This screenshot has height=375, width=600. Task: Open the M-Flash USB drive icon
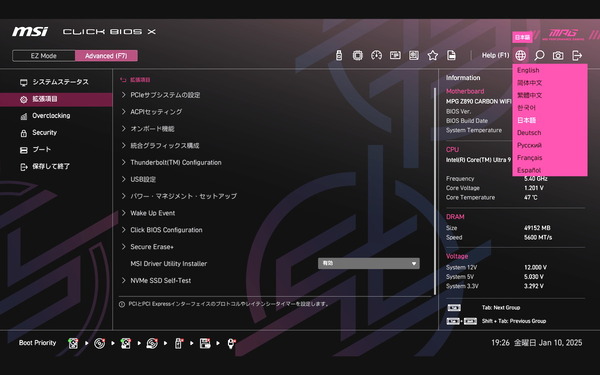[x=339, y=55]
